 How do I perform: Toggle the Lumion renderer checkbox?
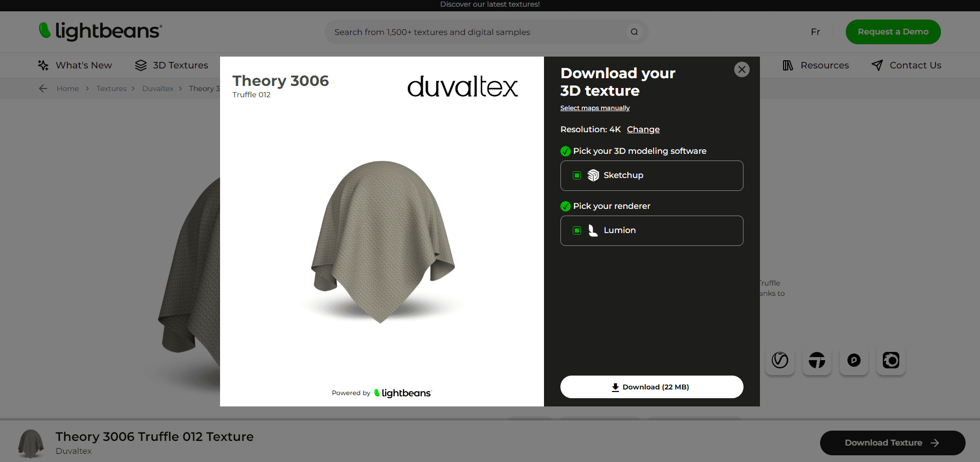pos(577,230)
